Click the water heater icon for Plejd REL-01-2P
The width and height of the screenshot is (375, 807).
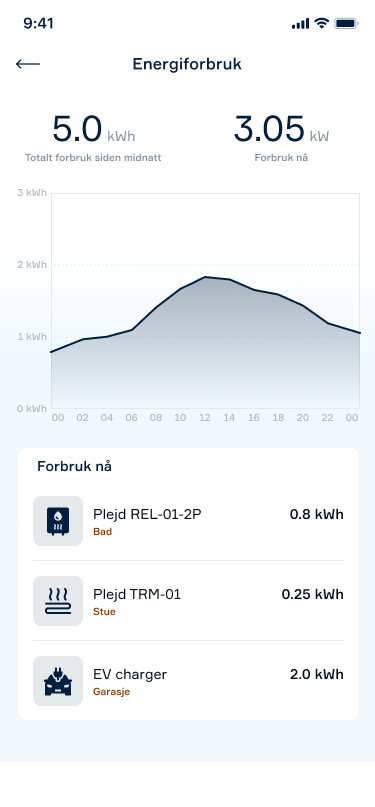click(x=58, y=521)
